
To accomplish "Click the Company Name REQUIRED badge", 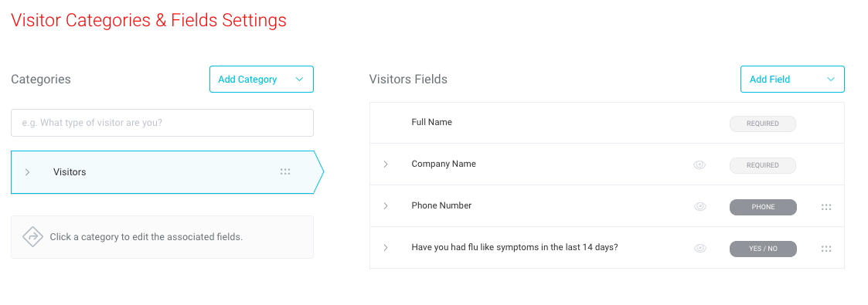I will click(763, 165).
